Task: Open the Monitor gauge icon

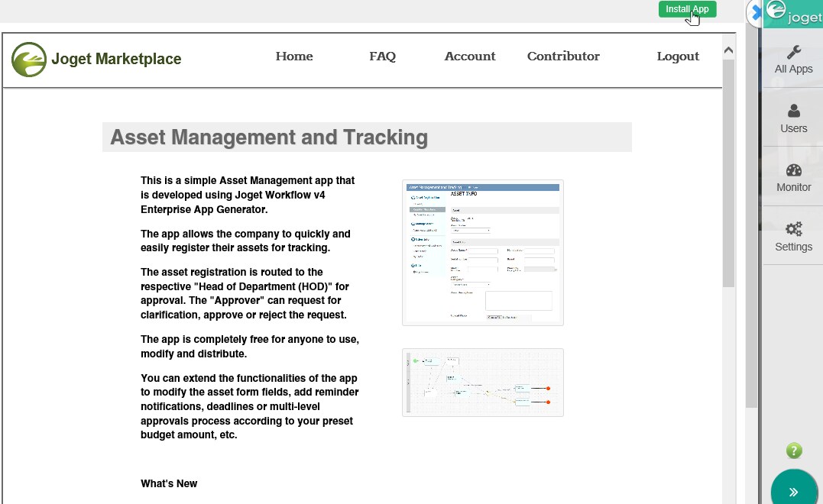Action: pyautogui.click(x=794, y=170)
